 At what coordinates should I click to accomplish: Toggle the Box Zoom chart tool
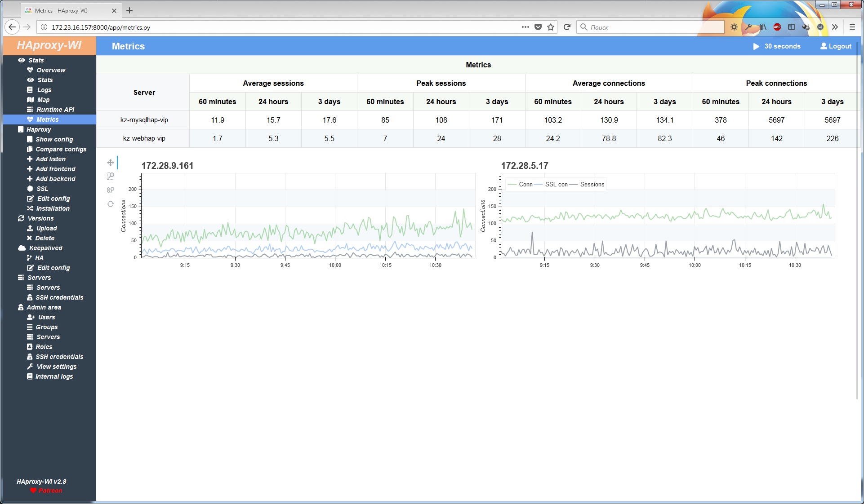coord(111,176)
